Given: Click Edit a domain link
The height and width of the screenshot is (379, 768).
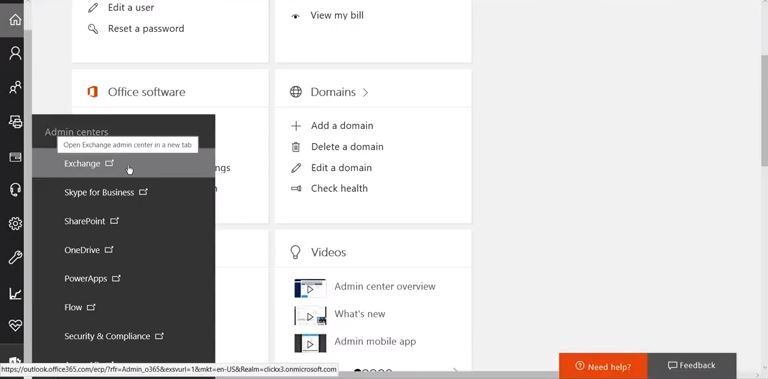Looking at the screenshot, I should [x=341, y=168].
